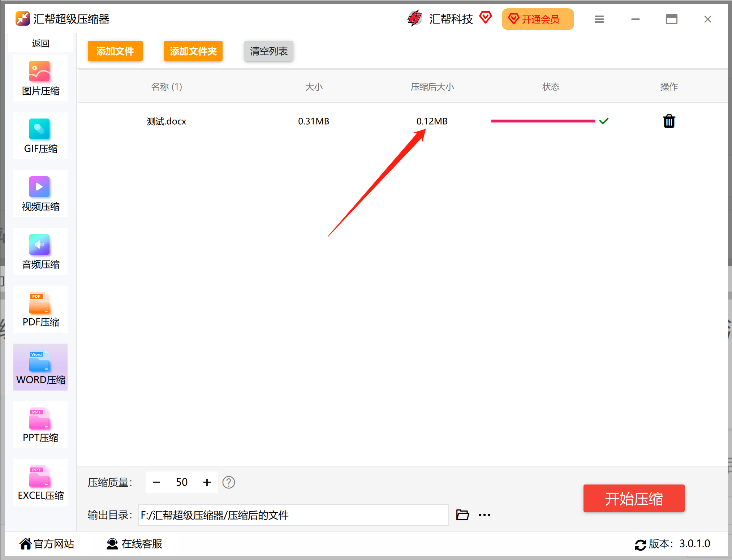Select the file name 测试.docx

pos(166,121)
